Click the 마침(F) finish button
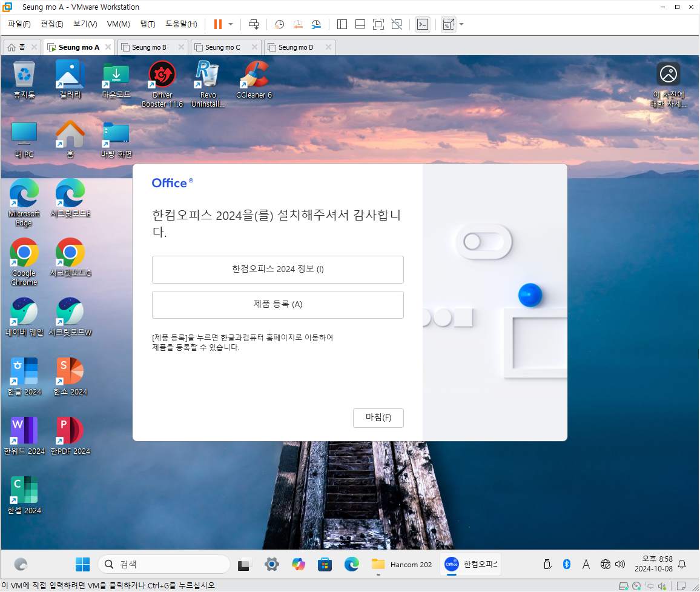700x592 pixels. click(x=378, y=417)
